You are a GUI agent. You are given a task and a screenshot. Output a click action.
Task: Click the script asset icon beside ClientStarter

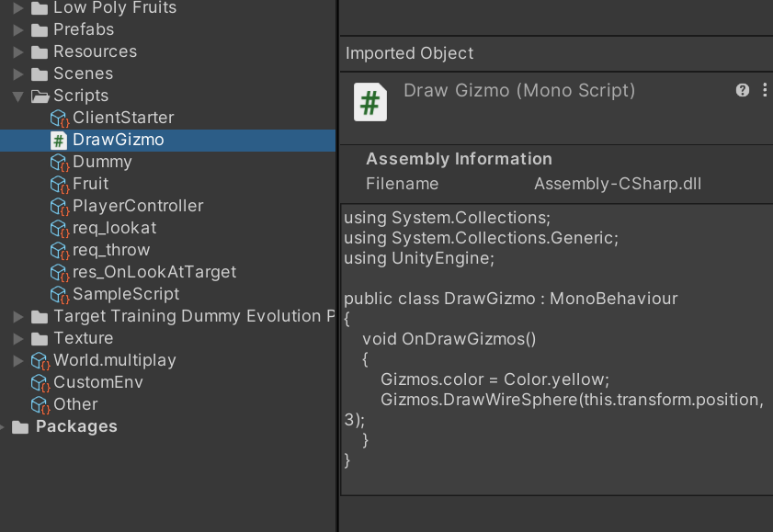point(60,118)
